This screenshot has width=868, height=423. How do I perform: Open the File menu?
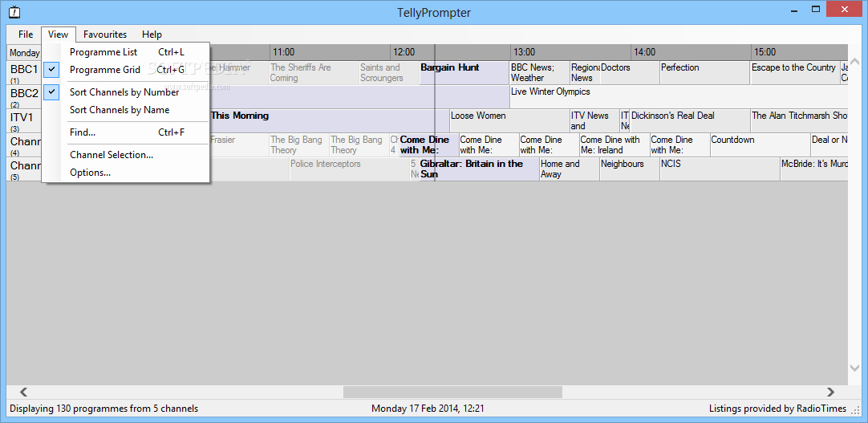click(26, 35)
